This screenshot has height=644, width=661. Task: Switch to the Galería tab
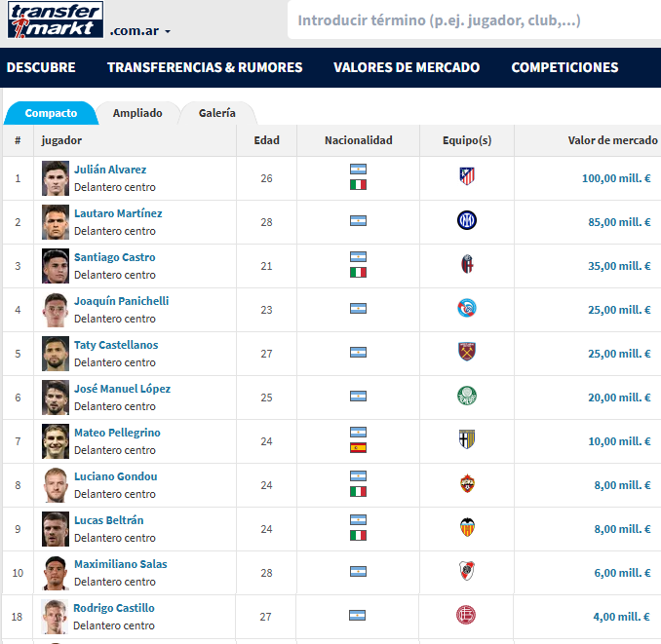click(216, 113)
